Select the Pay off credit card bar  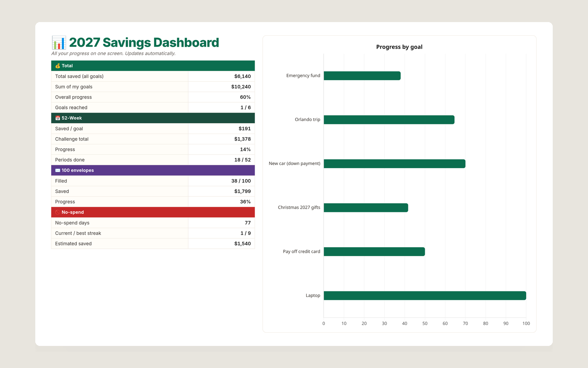(x=374, y=252)
